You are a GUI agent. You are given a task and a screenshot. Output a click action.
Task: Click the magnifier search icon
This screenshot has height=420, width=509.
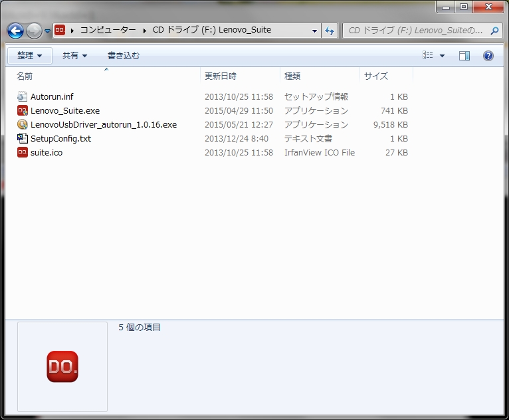(495, 31)
